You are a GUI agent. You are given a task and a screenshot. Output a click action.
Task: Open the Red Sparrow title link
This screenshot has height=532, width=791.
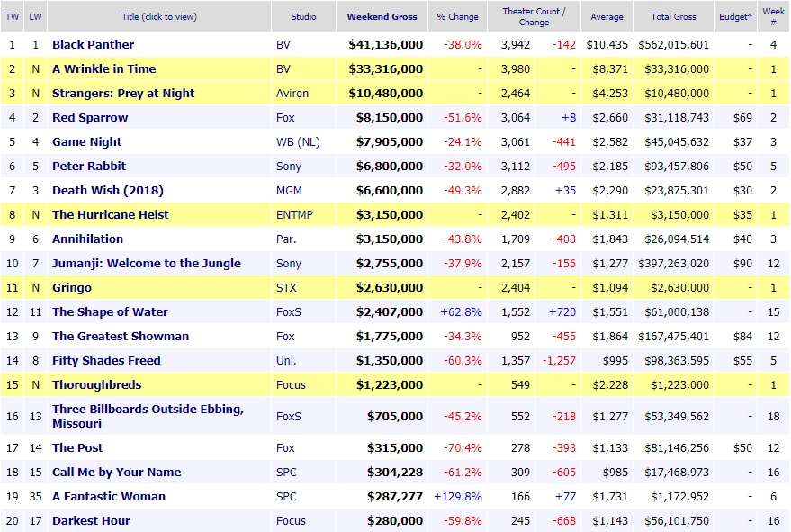click(90, 118)
